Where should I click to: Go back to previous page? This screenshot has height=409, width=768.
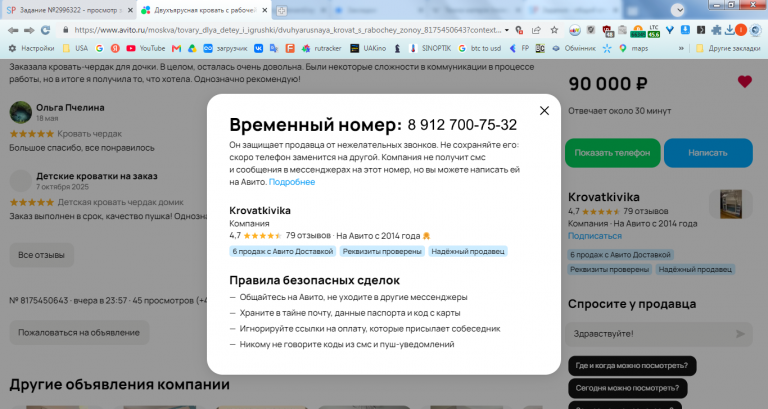click(x=13, y=30)
